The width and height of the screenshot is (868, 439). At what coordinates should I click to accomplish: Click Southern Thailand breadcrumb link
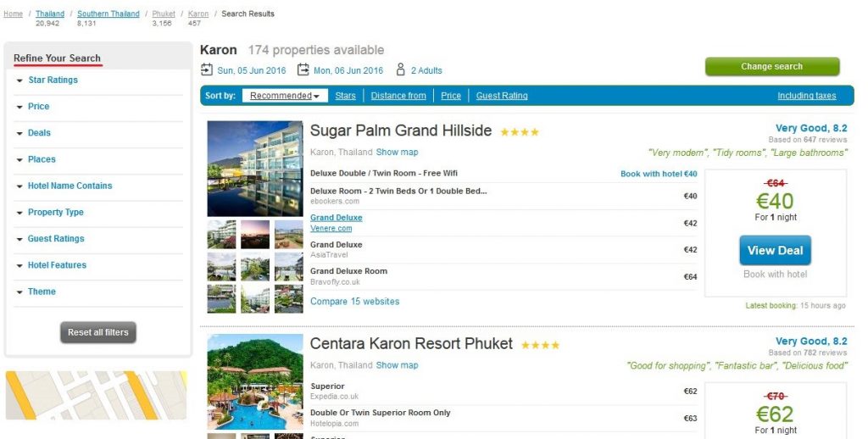pyautogui.click(x=108, y=14)
